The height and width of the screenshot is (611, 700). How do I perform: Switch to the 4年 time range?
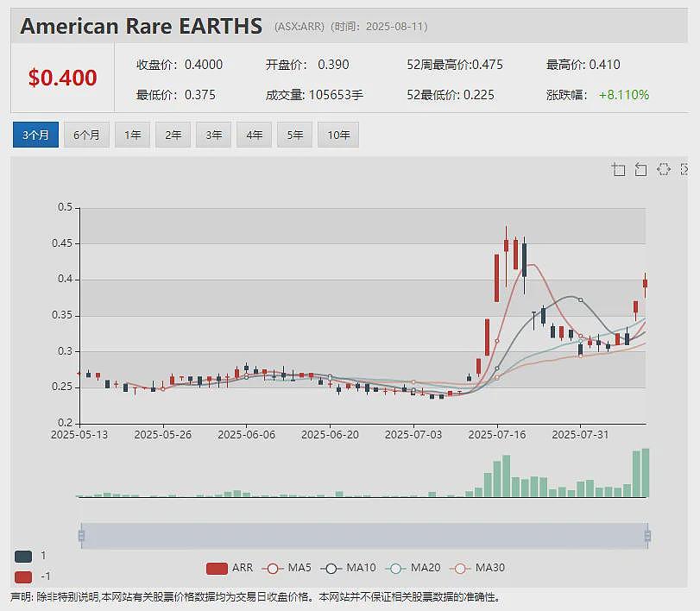pyautogui.click(x=254, y=135)
